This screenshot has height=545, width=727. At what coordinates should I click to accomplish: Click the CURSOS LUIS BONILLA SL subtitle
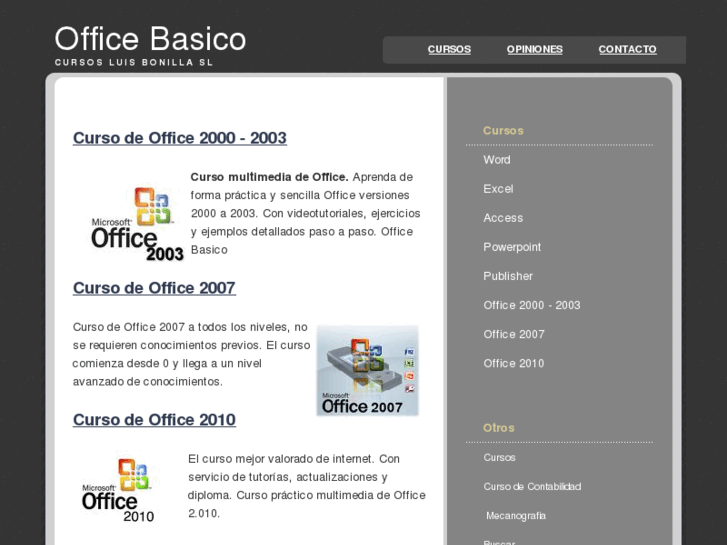(134, 62)
